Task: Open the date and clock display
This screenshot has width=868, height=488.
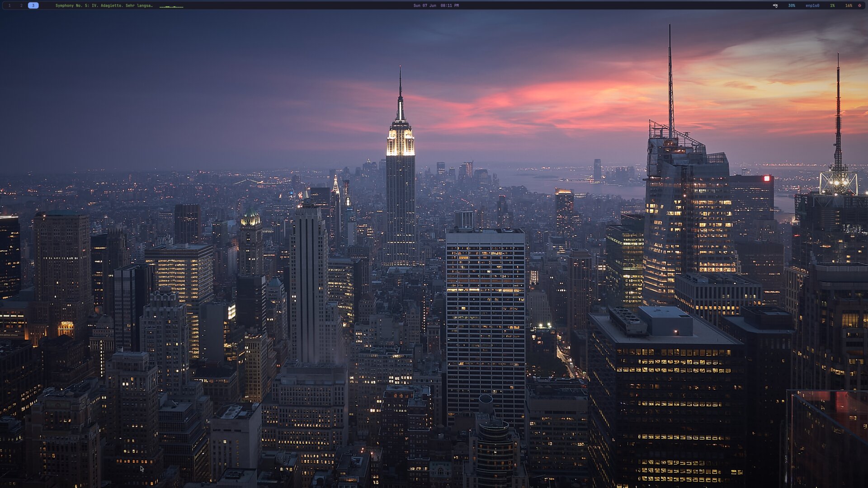Action: pos(436,5)
